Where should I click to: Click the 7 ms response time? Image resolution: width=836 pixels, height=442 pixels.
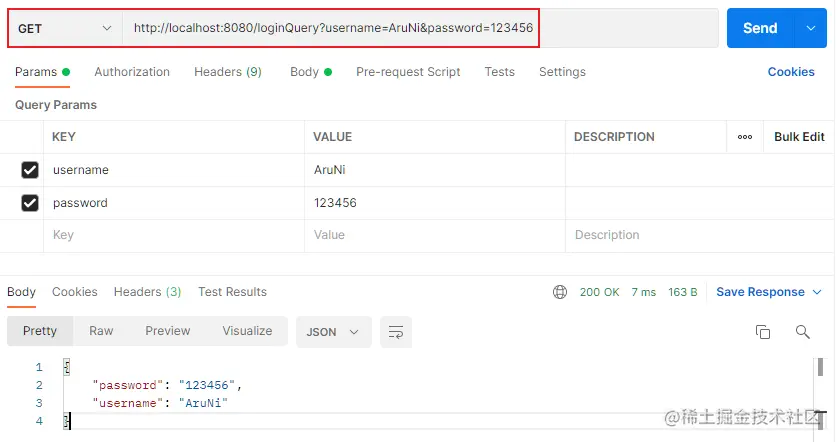click(x=644, y=292)
